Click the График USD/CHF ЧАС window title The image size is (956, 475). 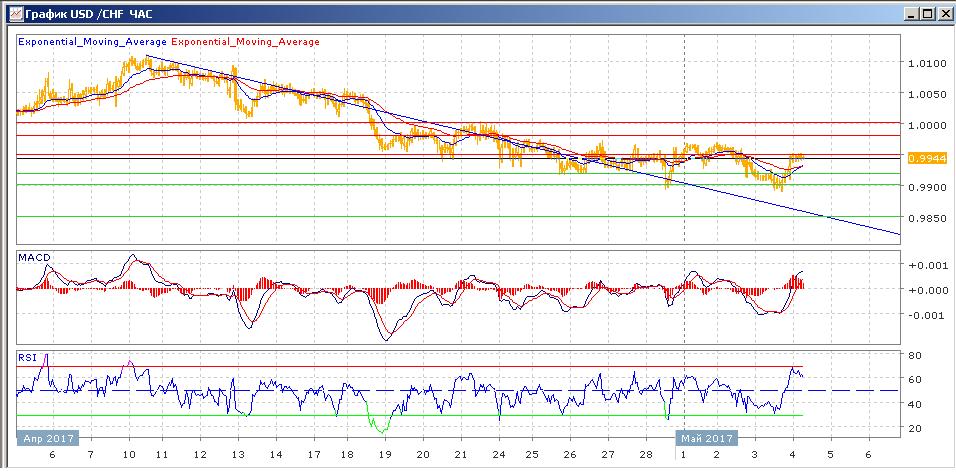tap(81, 14)
